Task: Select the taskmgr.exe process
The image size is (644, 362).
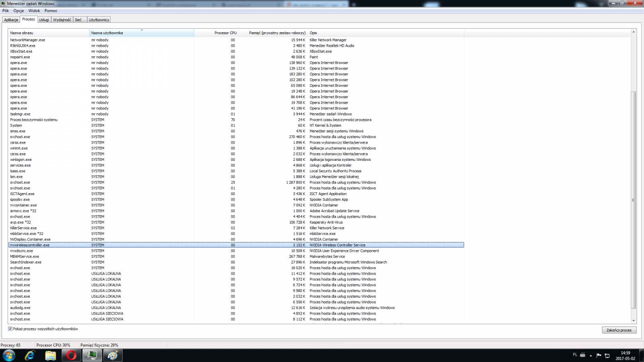Action: point(236,114)
